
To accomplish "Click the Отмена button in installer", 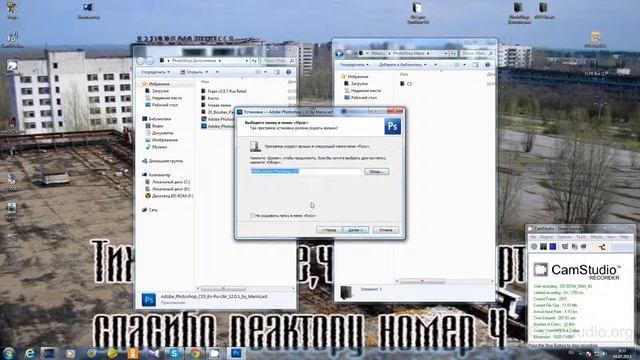I will pos(386,230).
